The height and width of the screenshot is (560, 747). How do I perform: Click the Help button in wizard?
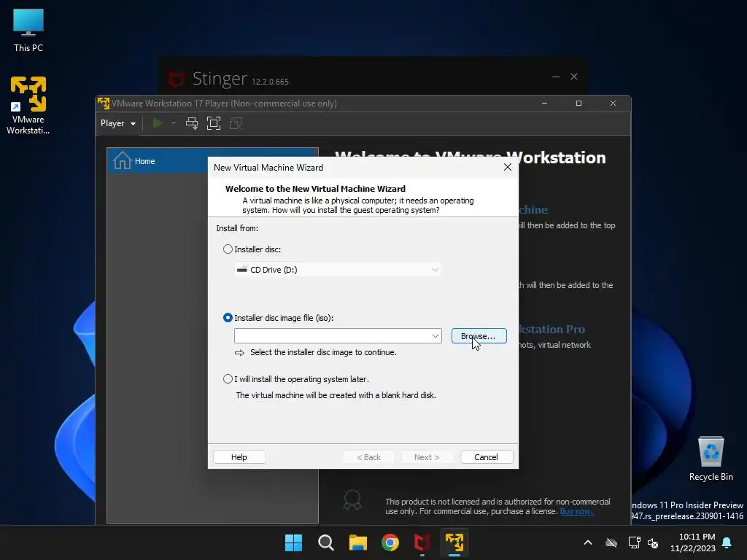(239, 457)
